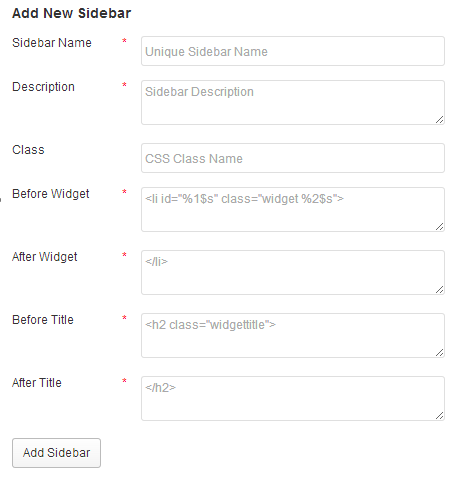Click the After Title label

pos(37,383)
